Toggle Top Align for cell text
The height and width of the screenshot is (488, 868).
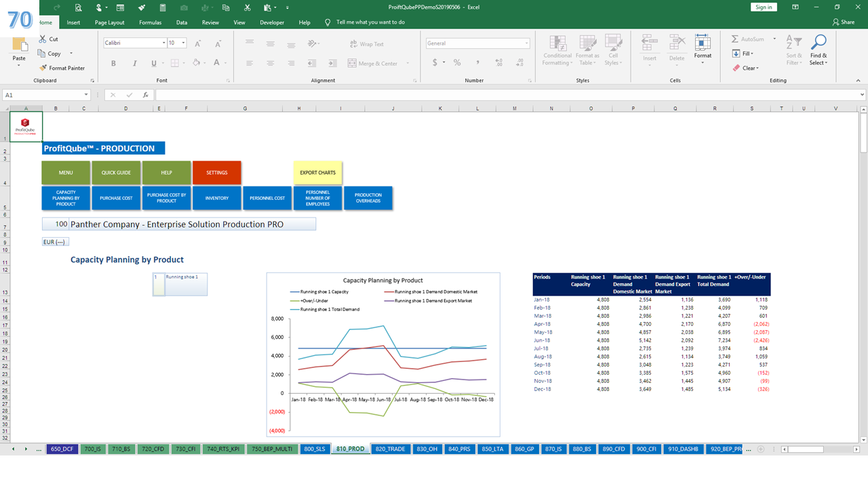point(250,43)
